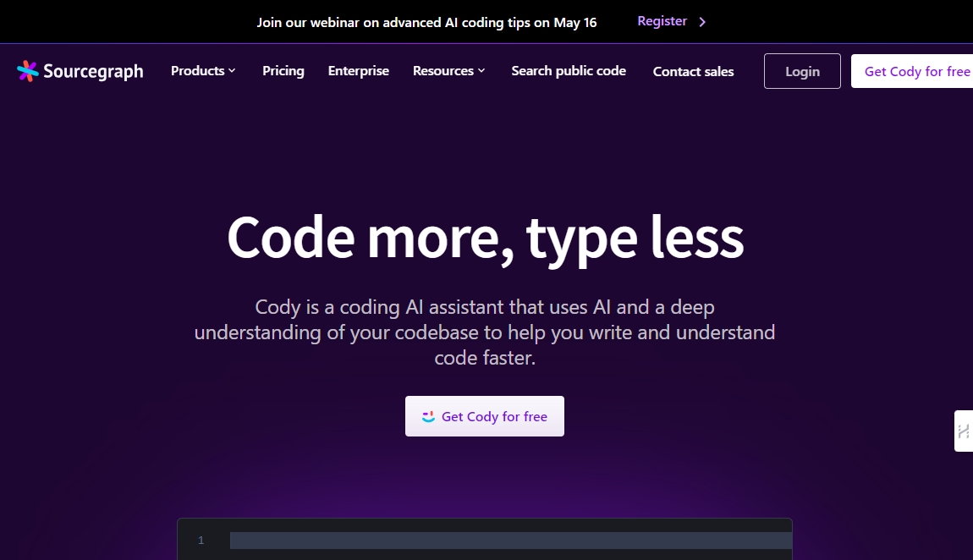The height and width of the screenshot is (560, 973).
Task: Click Get Cody for free in header
Action: pyautogui.click(x=912, y=71)
